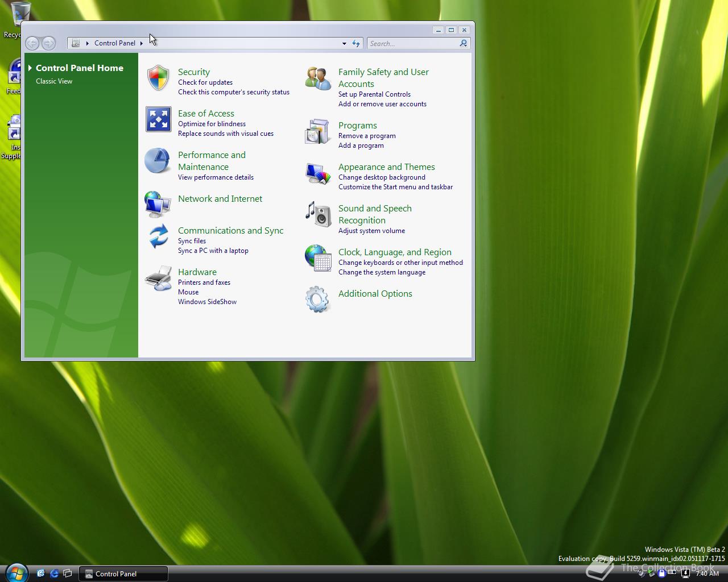
Task: Click Customize the Start menu and taskbar
Action: [395, 187]
